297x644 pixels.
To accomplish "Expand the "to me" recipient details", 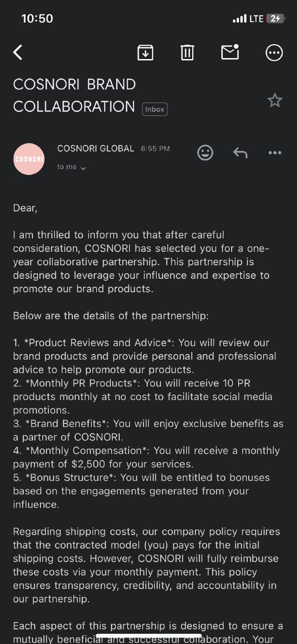I will point(71,167).
